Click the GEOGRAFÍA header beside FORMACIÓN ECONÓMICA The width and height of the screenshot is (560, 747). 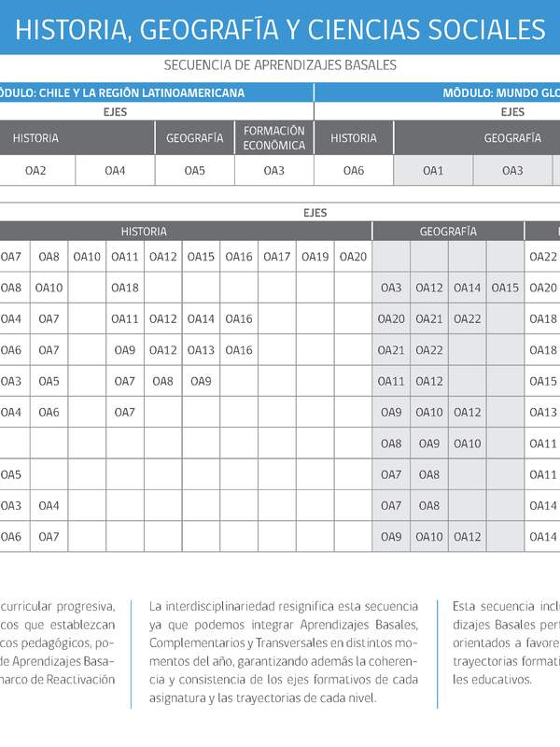[195, 138]
